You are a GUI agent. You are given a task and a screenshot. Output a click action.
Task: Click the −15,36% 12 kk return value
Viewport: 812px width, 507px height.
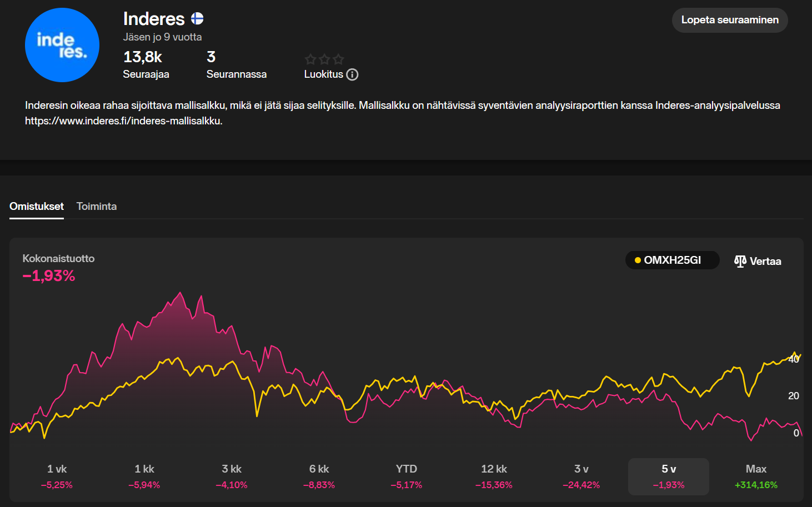click(x=494, y=485)
